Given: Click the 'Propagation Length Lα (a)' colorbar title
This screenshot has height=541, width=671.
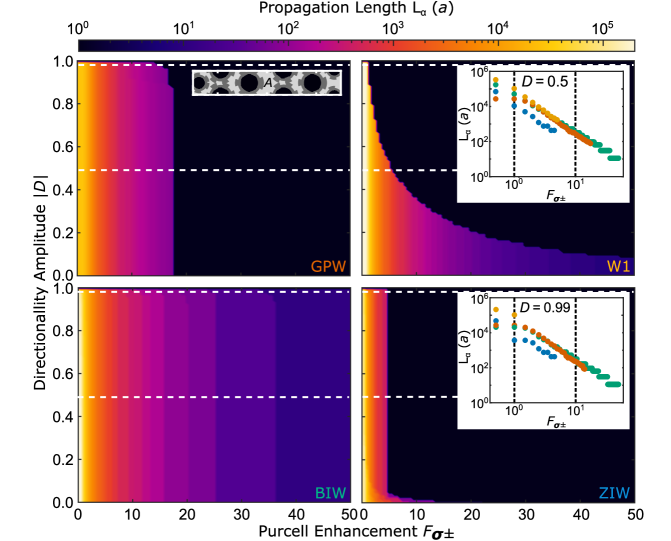Looking at the screenshot, I should click(x=356, y=9).
